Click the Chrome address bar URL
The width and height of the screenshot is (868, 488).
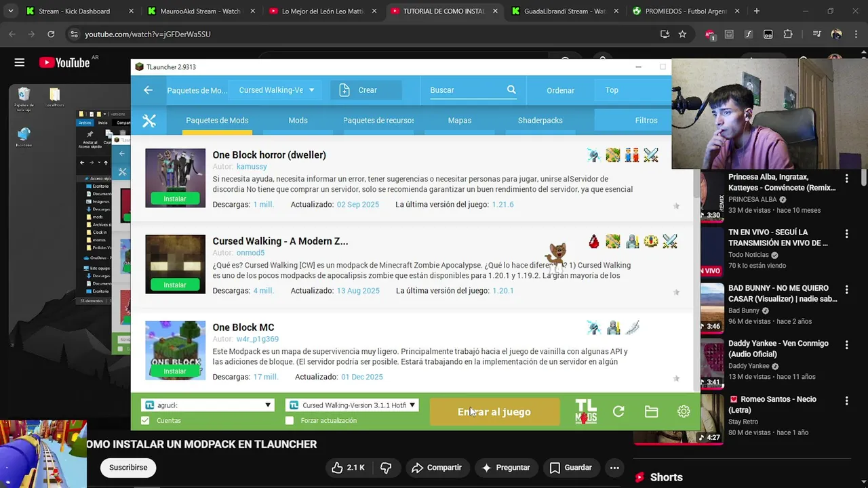coord(148,34)
